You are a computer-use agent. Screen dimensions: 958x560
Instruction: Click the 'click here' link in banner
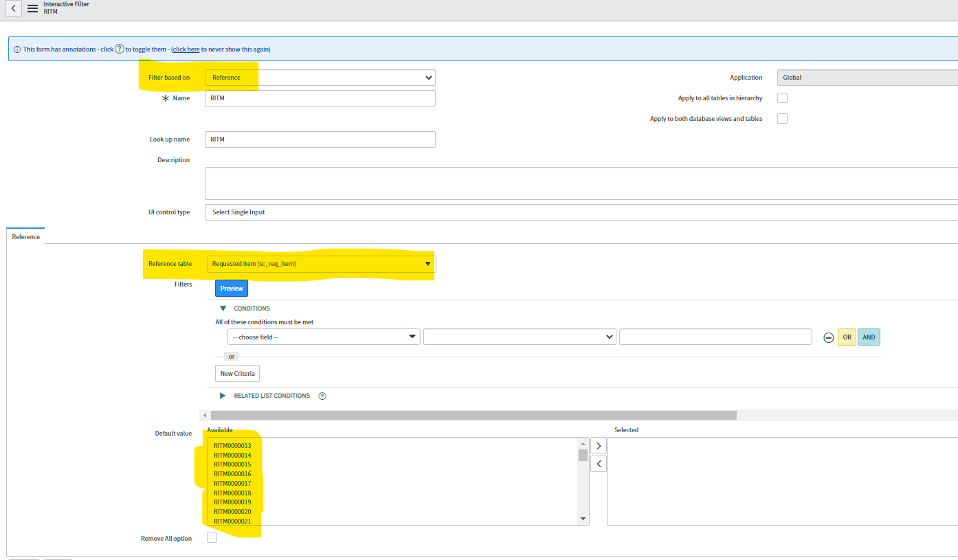tap(186, 49)
